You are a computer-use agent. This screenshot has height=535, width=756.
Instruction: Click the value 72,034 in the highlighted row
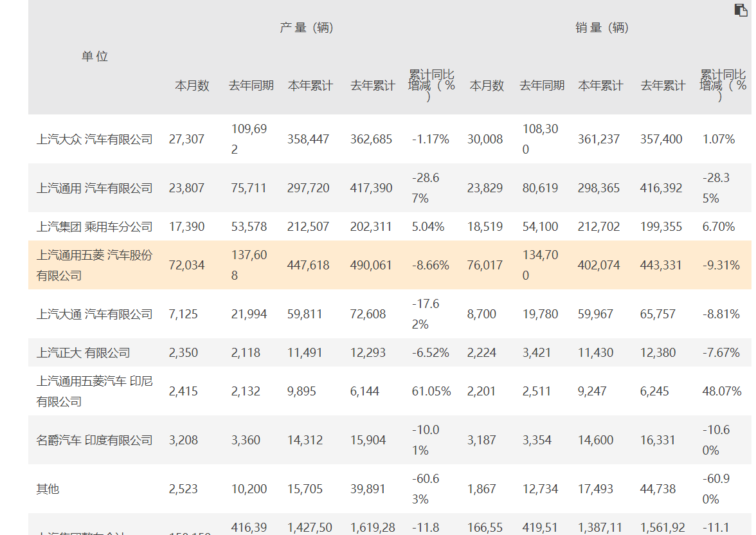188,264
